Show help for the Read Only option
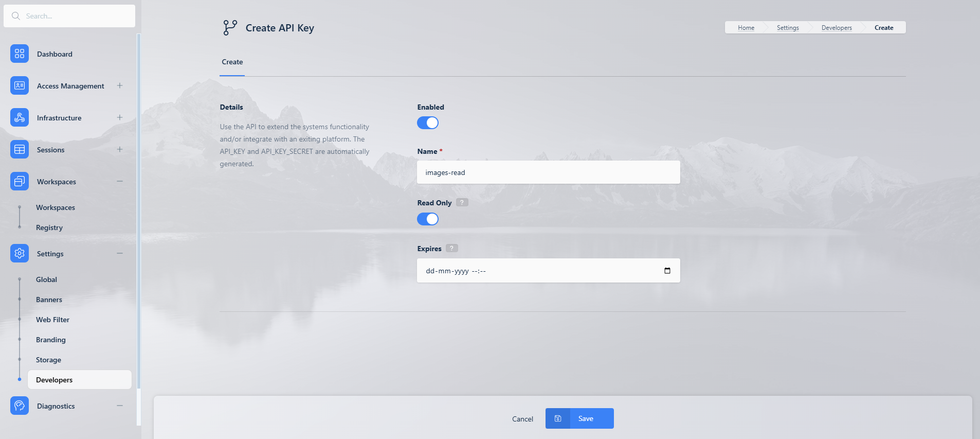980x439 pixels. [462, 203]
